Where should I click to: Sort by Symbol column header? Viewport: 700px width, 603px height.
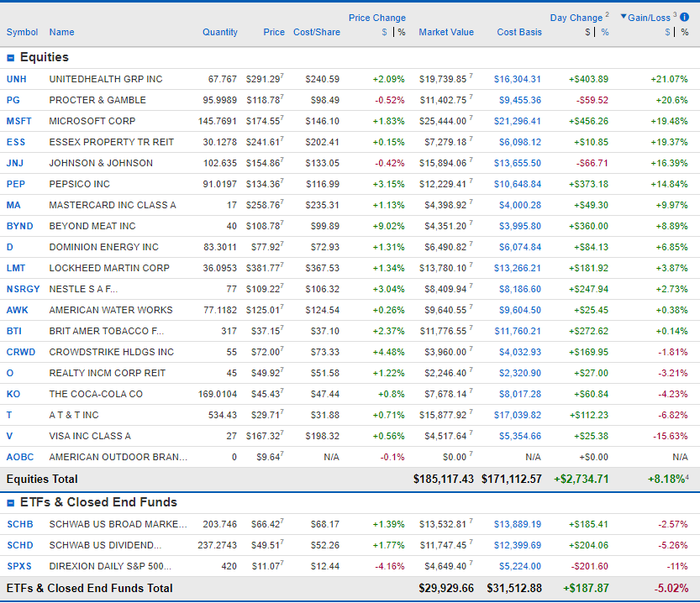pyautogui.click(x=22, y=32)
